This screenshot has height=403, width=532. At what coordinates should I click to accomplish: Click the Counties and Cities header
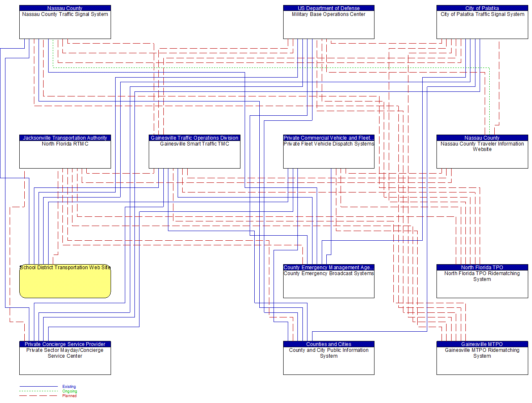coord(328,344)
